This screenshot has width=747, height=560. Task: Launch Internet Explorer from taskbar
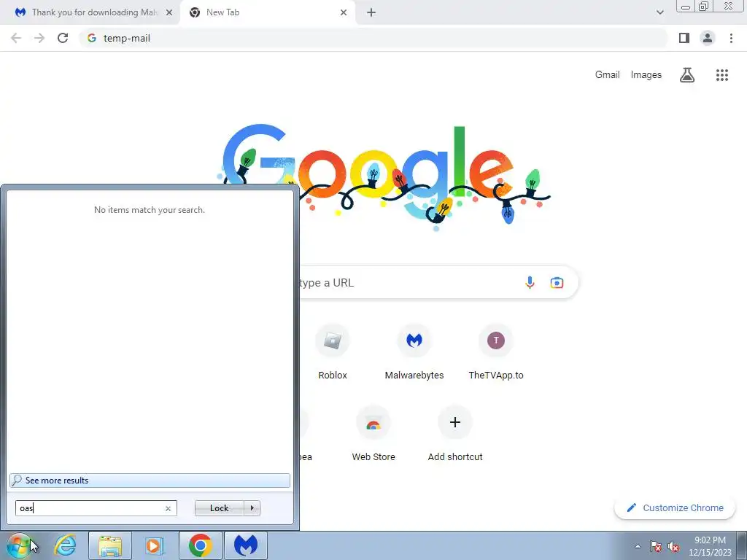click(65, 545)
